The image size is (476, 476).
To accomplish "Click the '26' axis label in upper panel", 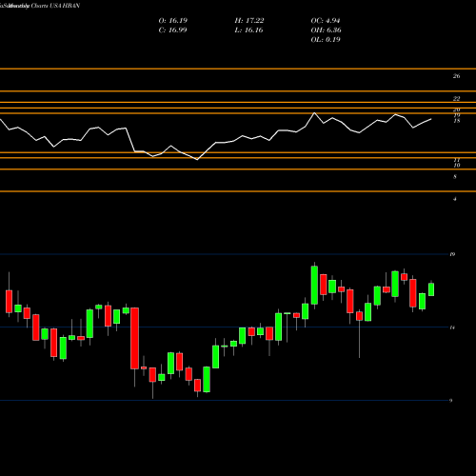I will pyautogui.click(x=456, y=76).
